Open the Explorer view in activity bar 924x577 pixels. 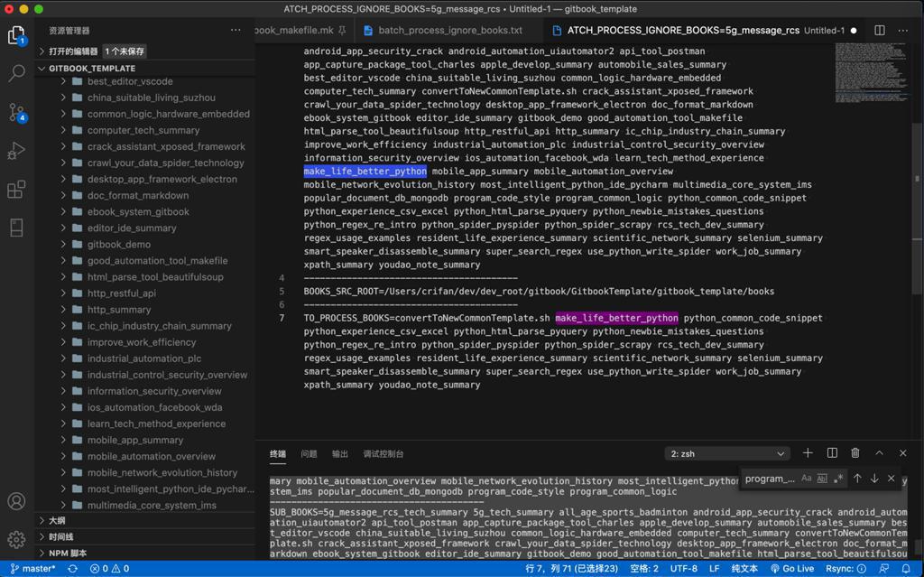[16, 35]
